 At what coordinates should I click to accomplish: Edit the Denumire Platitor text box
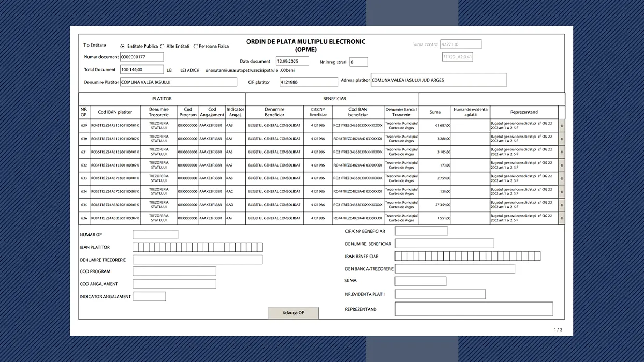point(178,82)
